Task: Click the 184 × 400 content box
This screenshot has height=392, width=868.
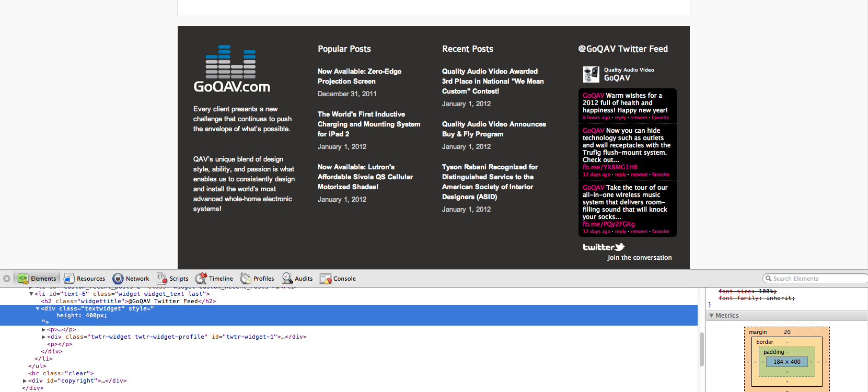Action: point(787,362)
